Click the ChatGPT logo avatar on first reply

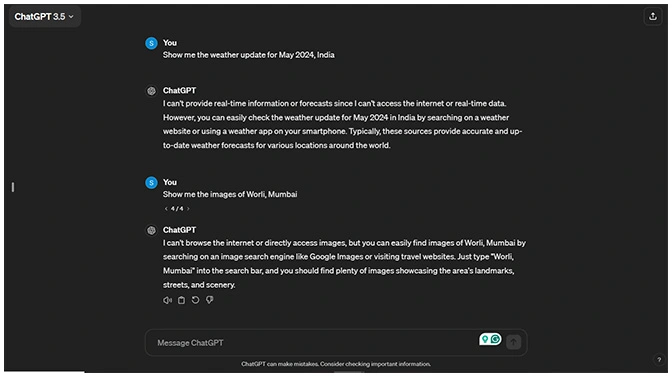pos(151,91)
